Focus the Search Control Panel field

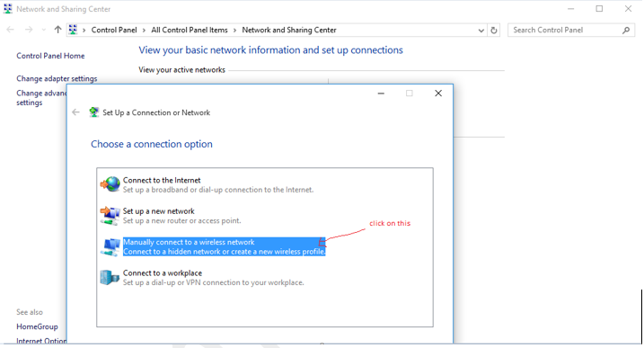click(x=565, y=30)
